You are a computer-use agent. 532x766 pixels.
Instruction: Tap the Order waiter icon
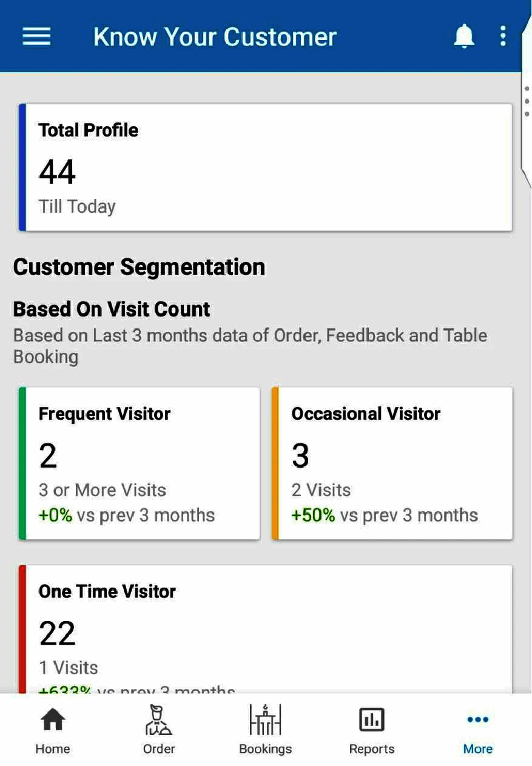click(x=159, y=720)
